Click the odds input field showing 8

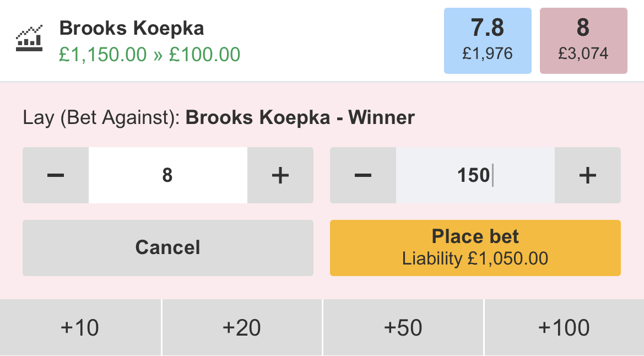(168, 175)
